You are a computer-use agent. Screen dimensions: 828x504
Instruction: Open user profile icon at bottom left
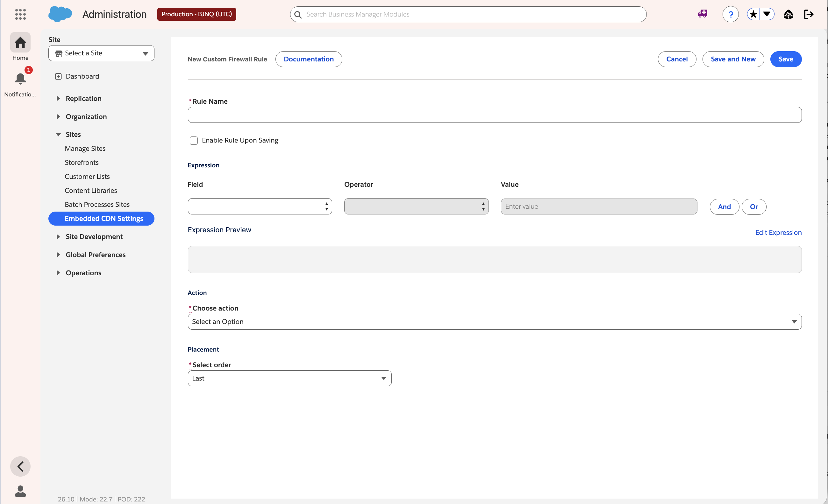pyautogui.click(x=20, y=491)
